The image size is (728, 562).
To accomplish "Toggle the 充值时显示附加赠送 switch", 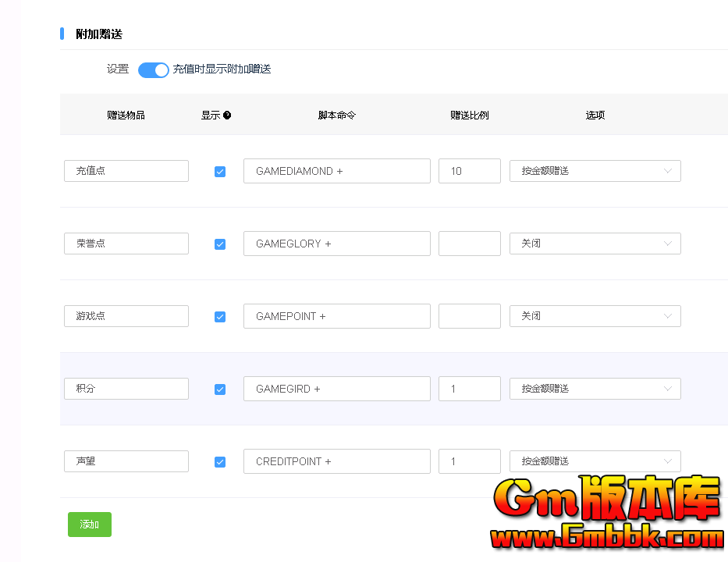I will [x=154, y=70].
